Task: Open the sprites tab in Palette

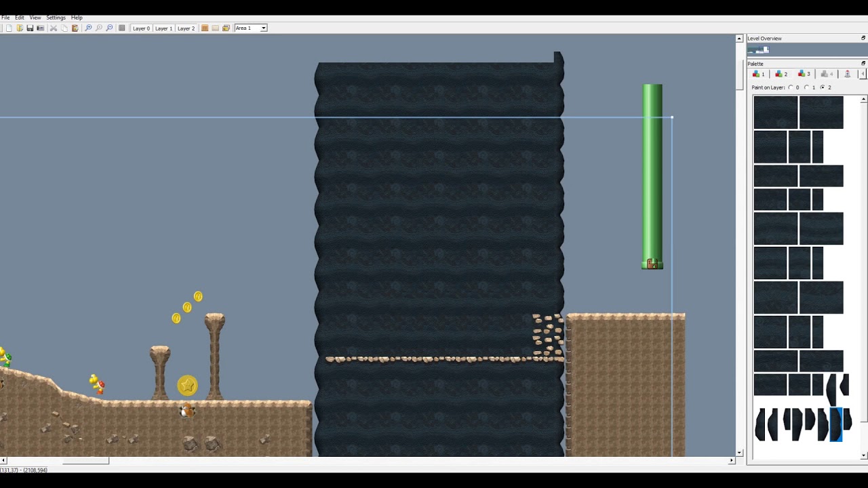Action: 847,74
